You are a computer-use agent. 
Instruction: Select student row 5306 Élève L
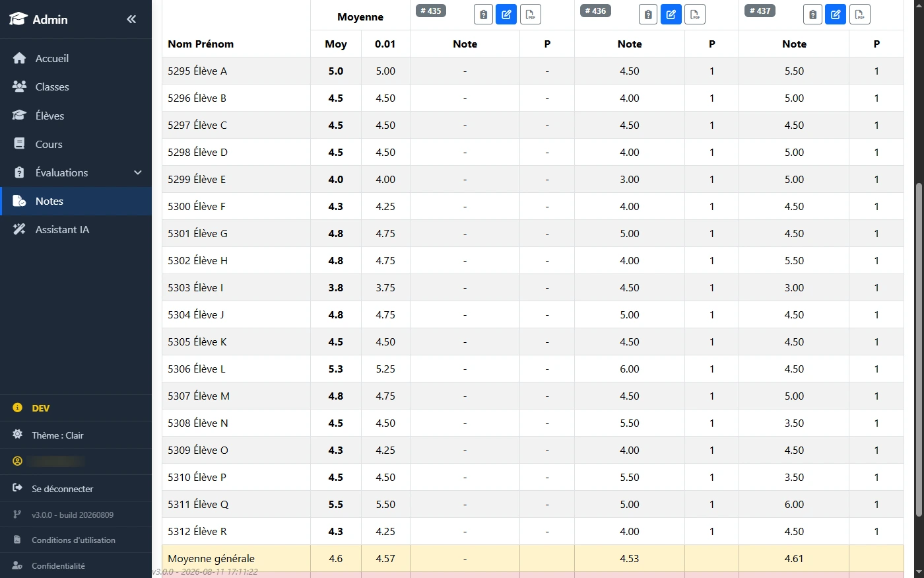tap(533, 369)
